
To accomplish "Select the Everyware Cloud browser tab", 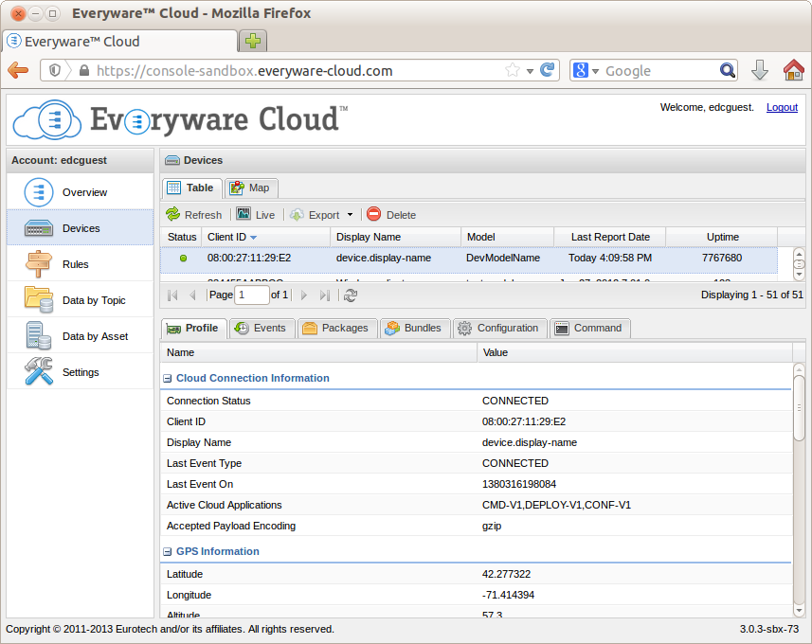I will tap(120, 41).
